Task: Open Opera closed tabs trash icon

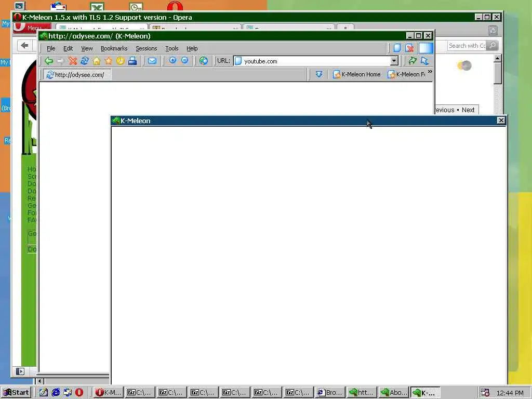Action: 493,31
